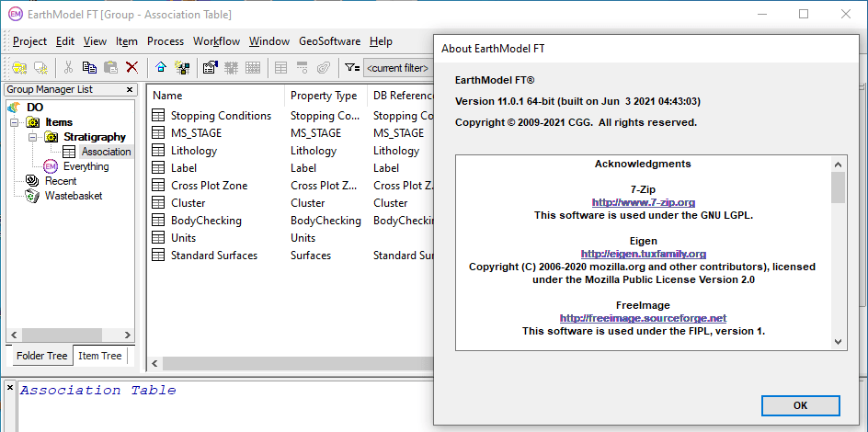This screenshot has width=868, height=432.
Task: Open the Project menu
Action: point(30,41)
